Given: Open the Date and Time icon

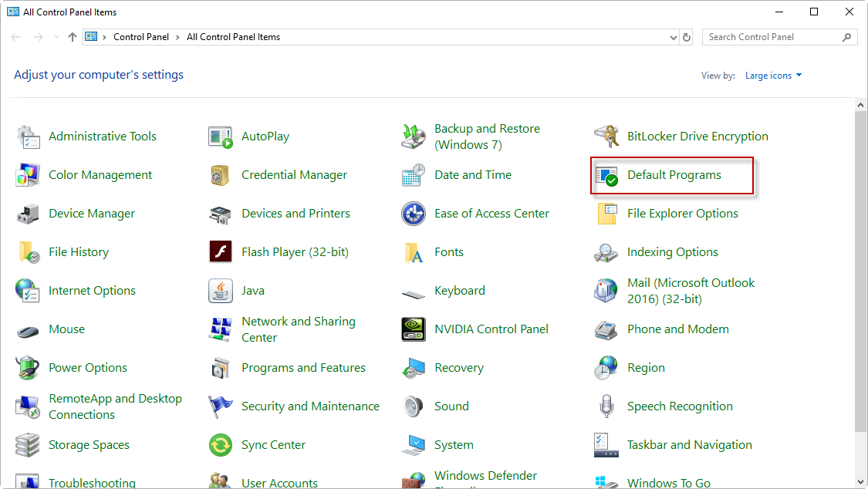Looking at the screenshot, I should [414, 175].
